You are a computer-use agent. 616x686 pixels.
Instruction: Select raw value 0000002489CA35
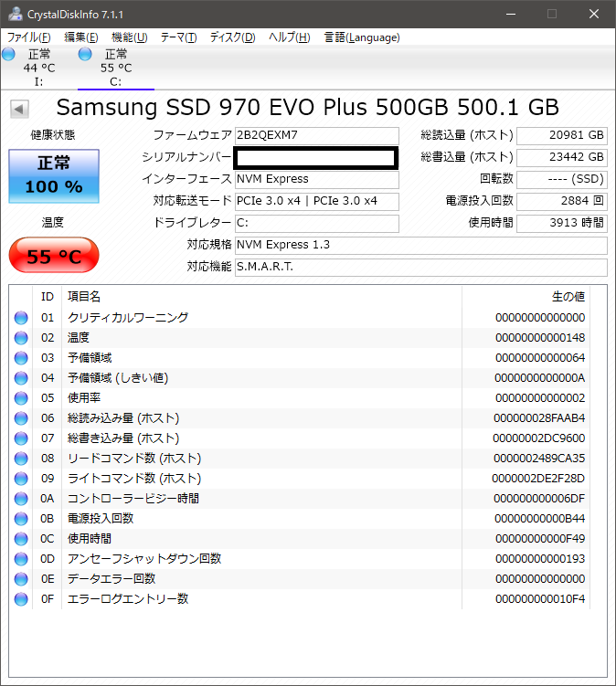click(539, 459)
